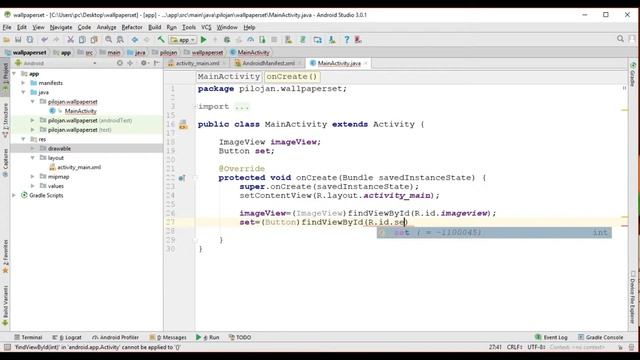Image resolution: width=640 pixels, height=360 pixels.
Task: Expand the values folder
Action: point(33,186)
